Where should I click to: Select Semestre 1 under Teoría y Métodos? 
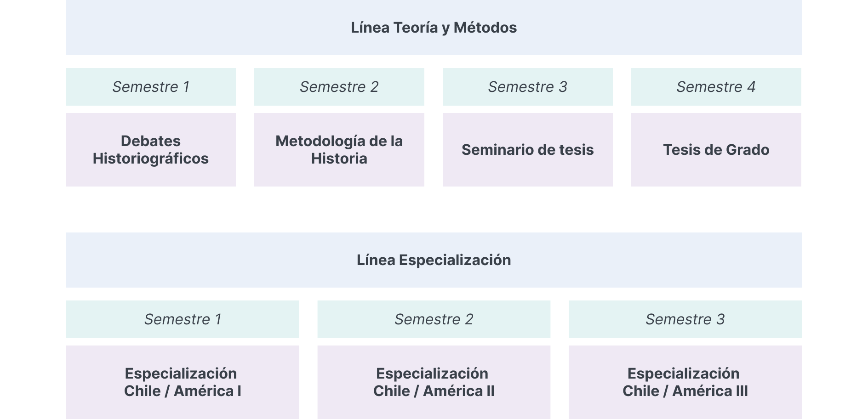coord(151,87)
